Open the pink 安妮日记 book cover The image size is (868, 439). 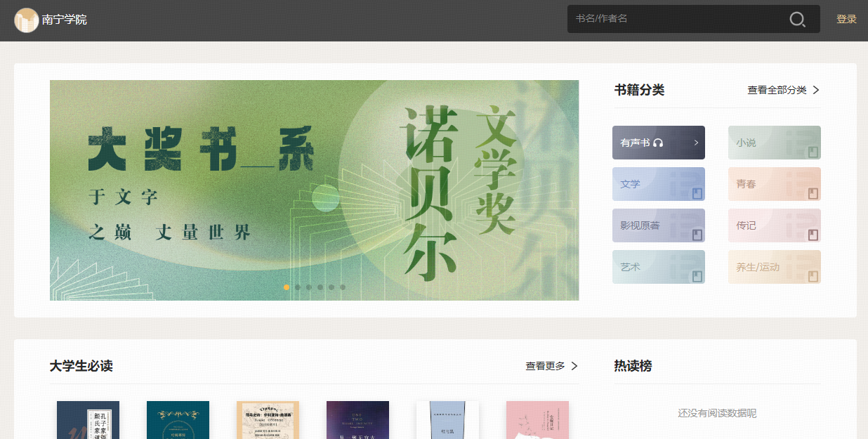tap(537, 420)
